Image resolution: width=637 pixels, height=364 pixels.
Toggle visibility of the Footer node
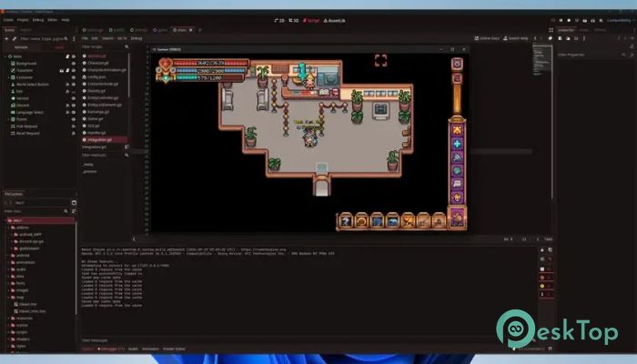[74, 119]
